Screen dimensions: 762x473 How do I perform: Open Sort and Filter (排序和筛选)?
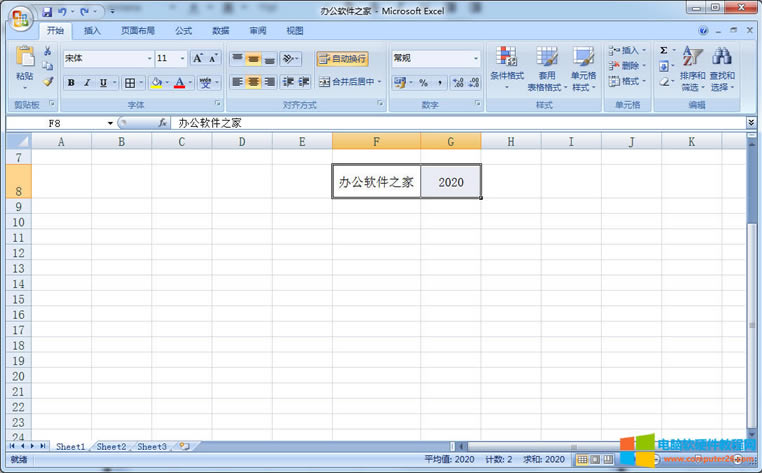[x=692, y=67]
